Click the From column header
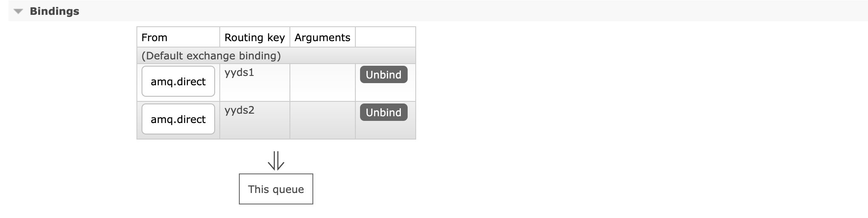 click(x=154, y=37)
